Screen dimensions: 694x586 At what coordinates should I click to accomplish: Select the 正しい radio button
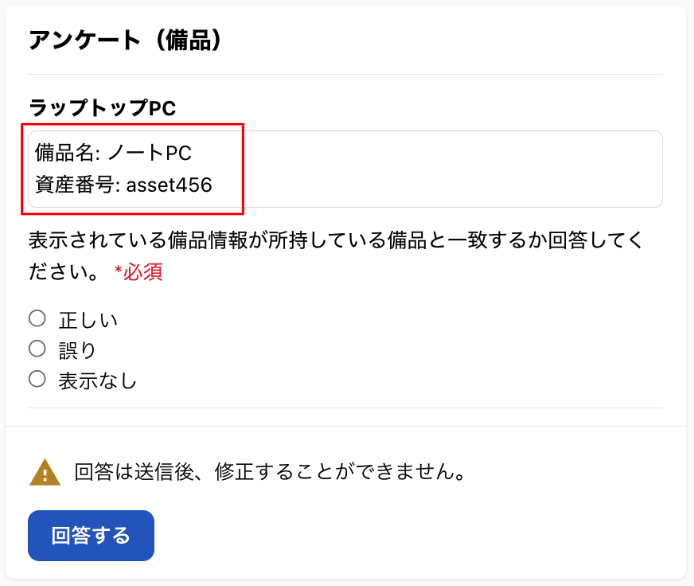pos(37,318)
